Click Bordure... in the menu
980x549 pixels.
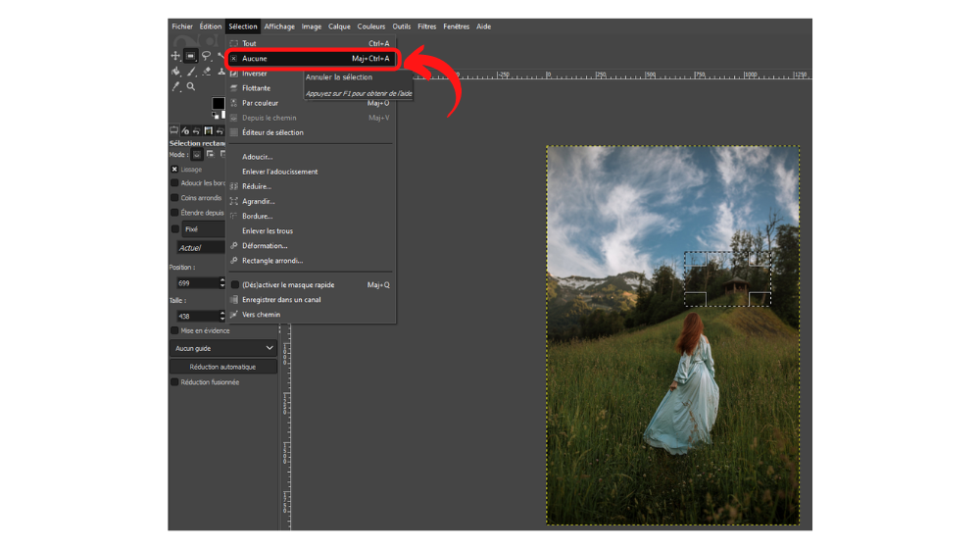[x=312, y=217]
